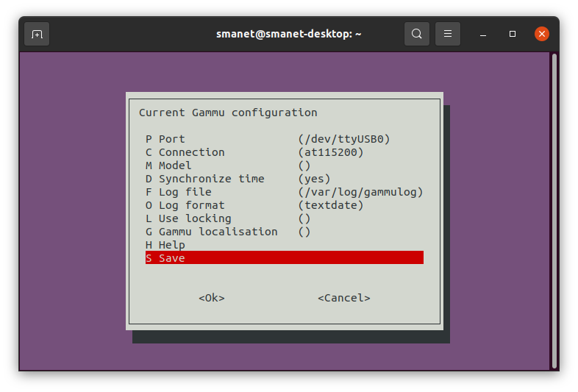Screen dimensions: 578x392
Task: Select Synchronize time setting
Action: tap(284, 179)
